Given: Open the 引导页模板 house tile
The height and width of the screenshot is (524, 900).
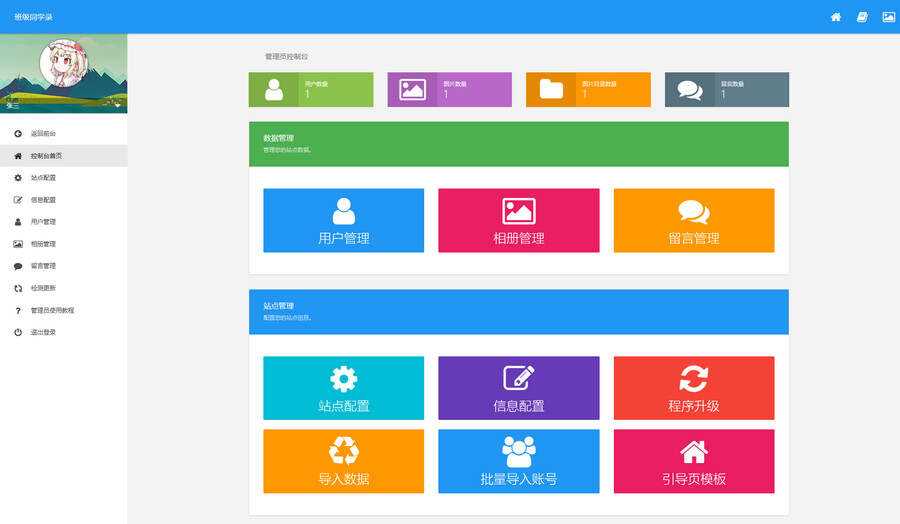Looking at the screenshot, I should click(x=693, y=461).
